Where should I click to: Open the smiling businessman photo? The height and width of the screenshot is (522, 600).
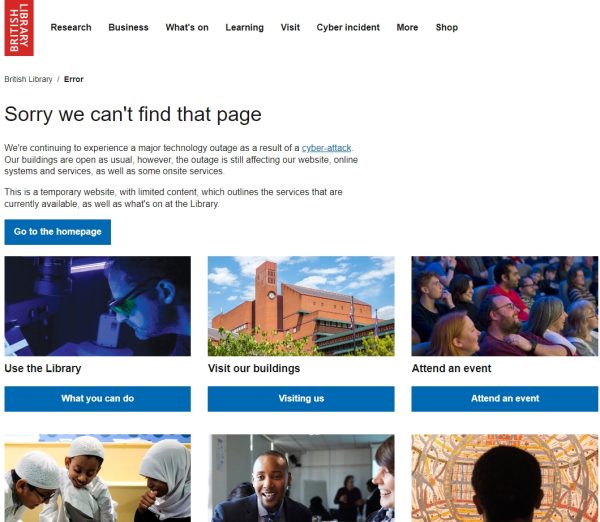click(301, 478)
